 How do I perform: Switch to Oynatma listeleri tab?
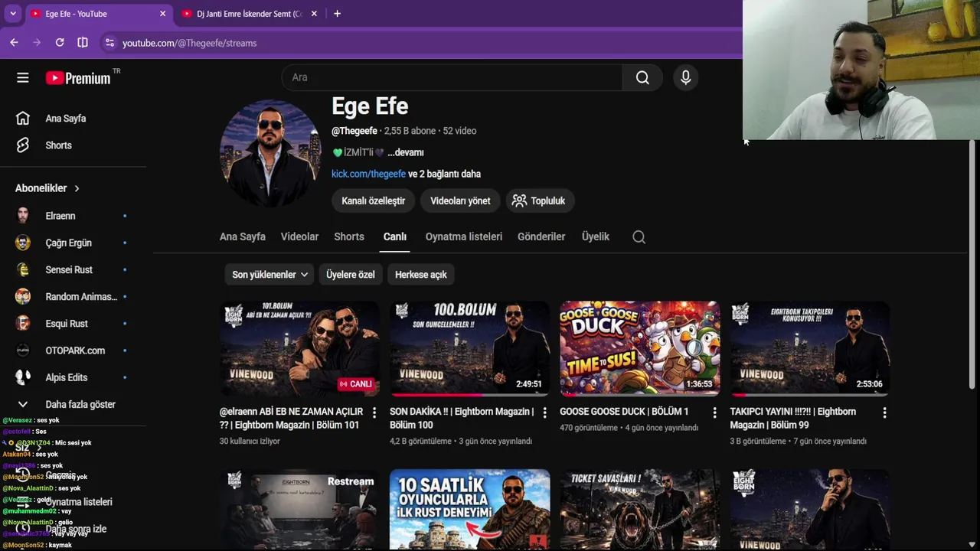[464, 236]
